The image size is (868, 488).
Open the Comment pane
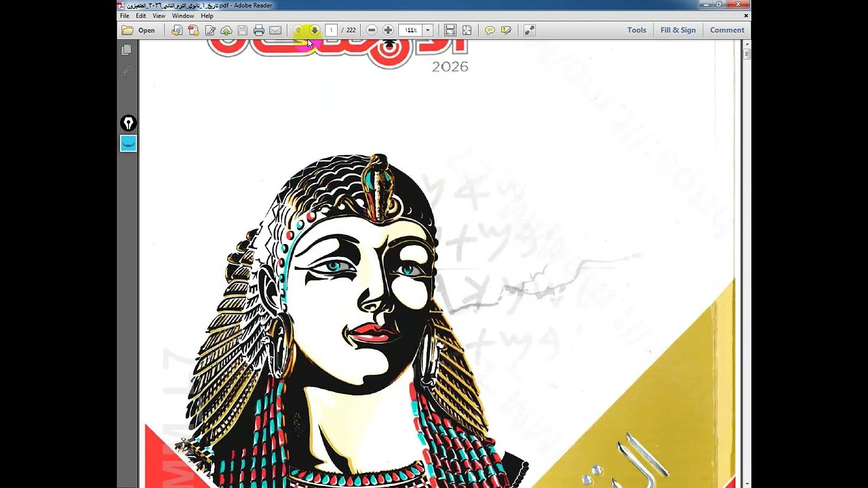tap(727, 30)
